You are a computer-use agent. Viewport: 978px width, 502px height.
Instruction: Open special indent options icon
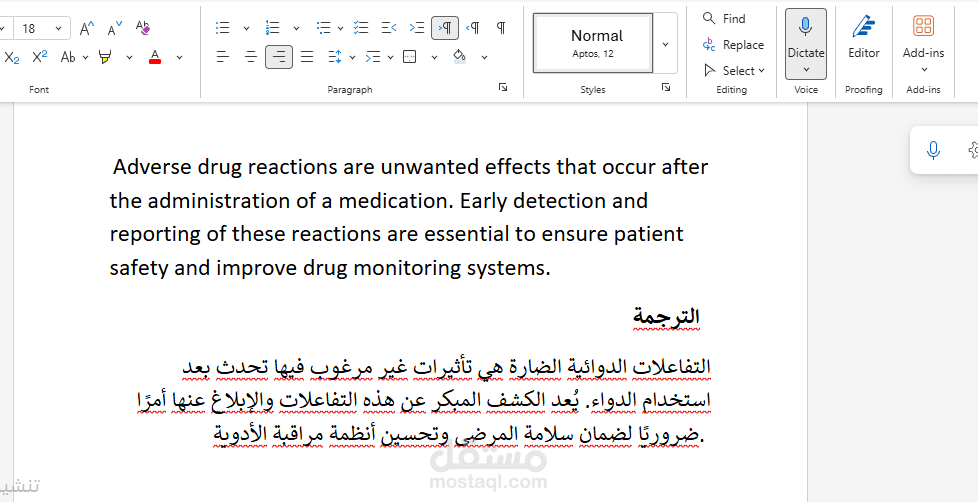tap(373, 57)
